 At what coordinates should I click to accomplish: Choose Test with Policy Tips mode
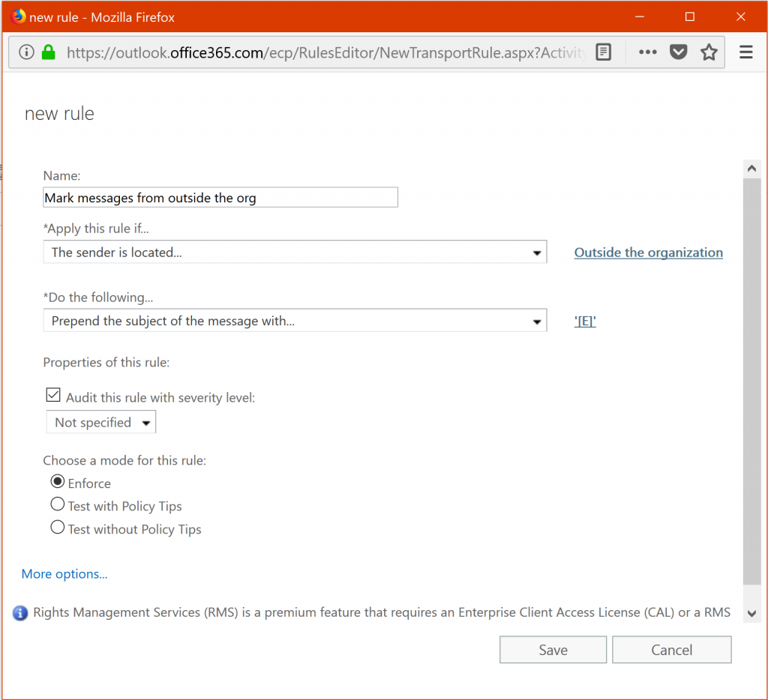tap(58, 504)
